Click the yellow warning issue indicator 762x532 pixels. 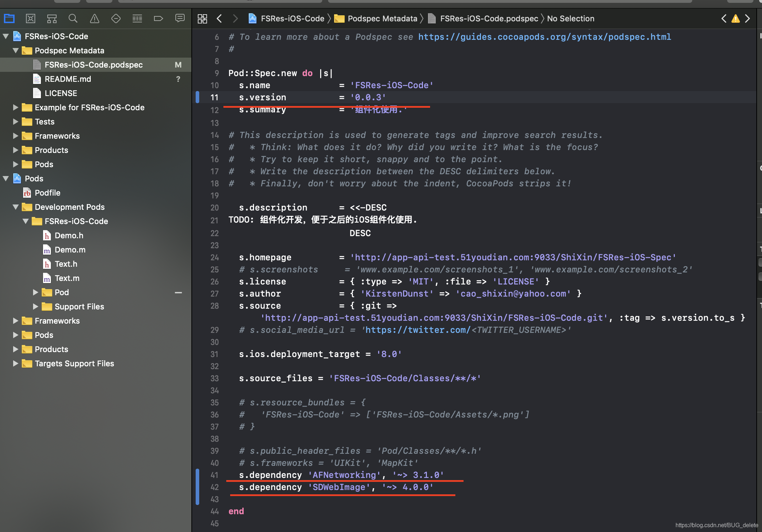(735, 18)
